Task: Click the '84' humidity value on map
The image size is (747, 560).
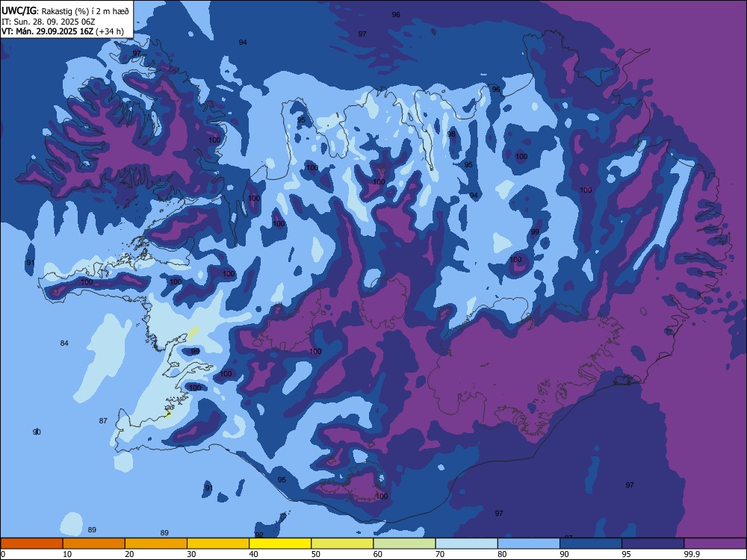Action: [64, 343]
